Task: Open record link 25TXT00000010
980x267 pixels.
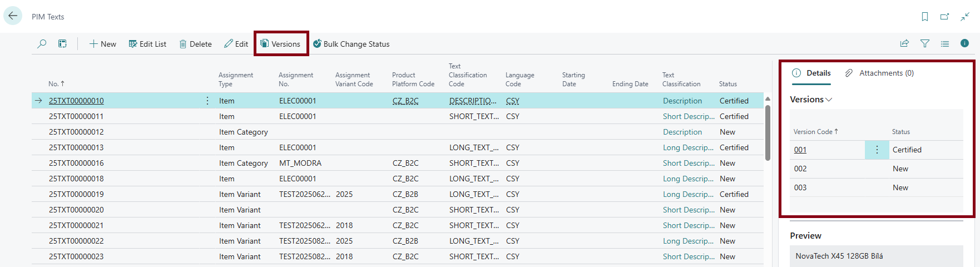Action: tap(76, 101)
